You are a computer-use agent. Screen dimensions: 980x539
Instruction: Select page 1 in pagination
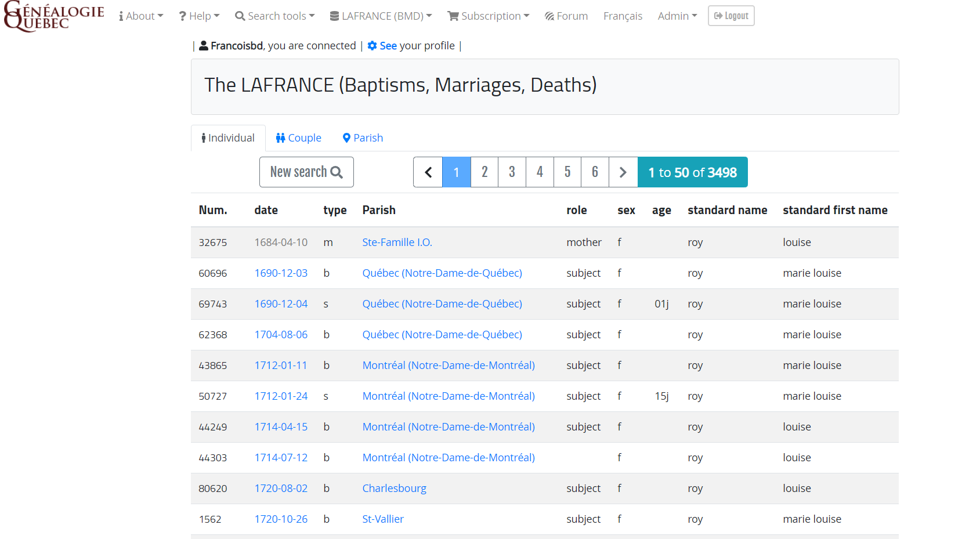coord(457,172)
